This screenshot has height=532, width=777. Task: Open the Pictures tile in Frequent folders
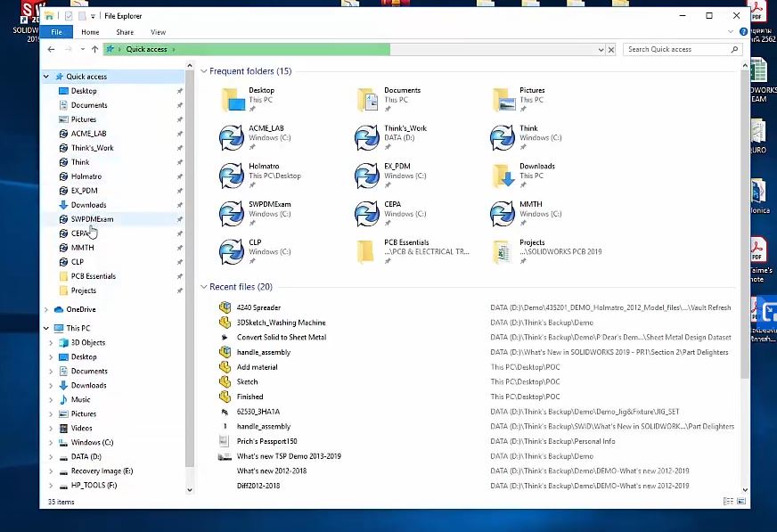[x=518, y=99]
